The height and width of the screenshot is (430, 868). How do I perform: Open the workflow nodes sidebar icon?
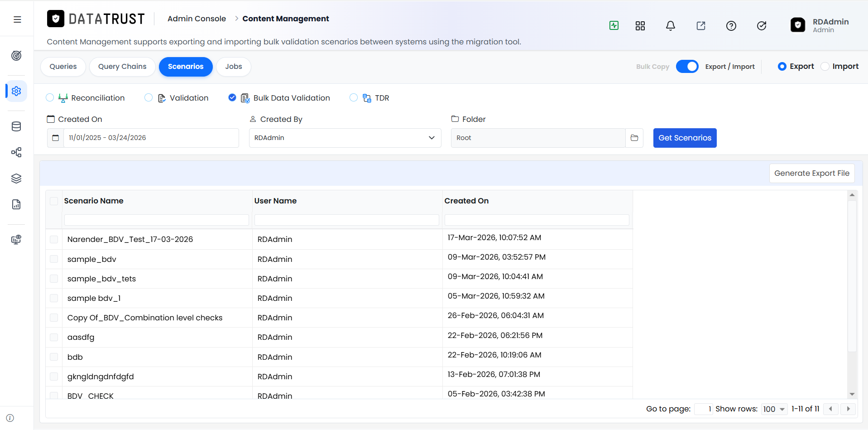pos(16,152)
